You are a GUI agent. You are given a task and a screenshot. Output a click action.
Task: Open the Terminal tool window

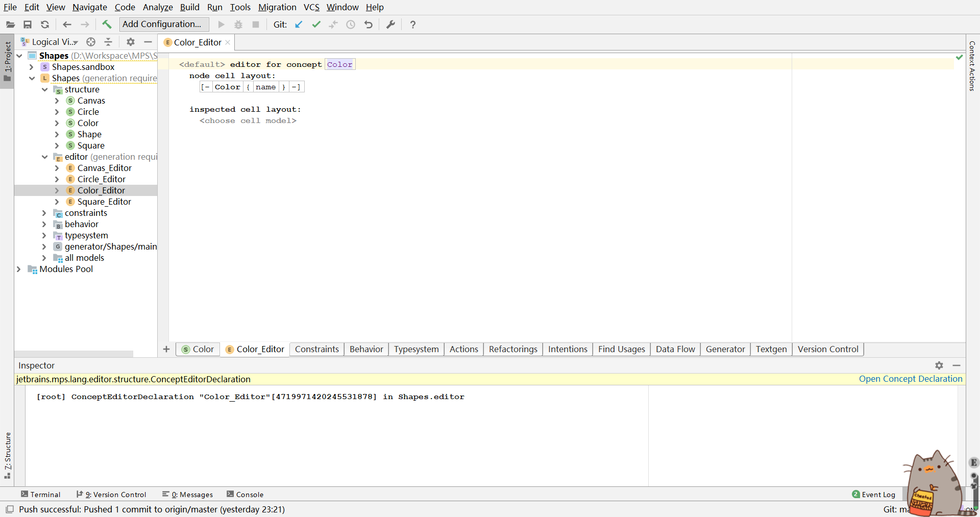[x=41, y=494]
